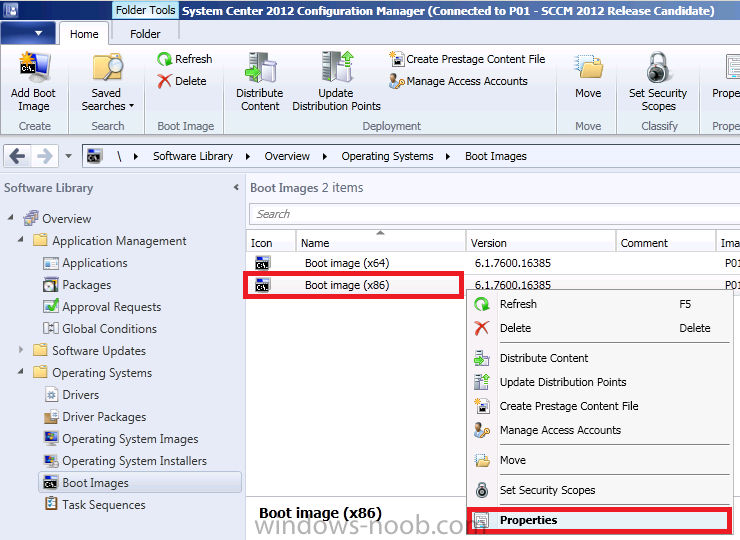Switch to the Home ribbon tab
Image resolution: width=740 pixels, height=540 pixels.
(84, 34)
